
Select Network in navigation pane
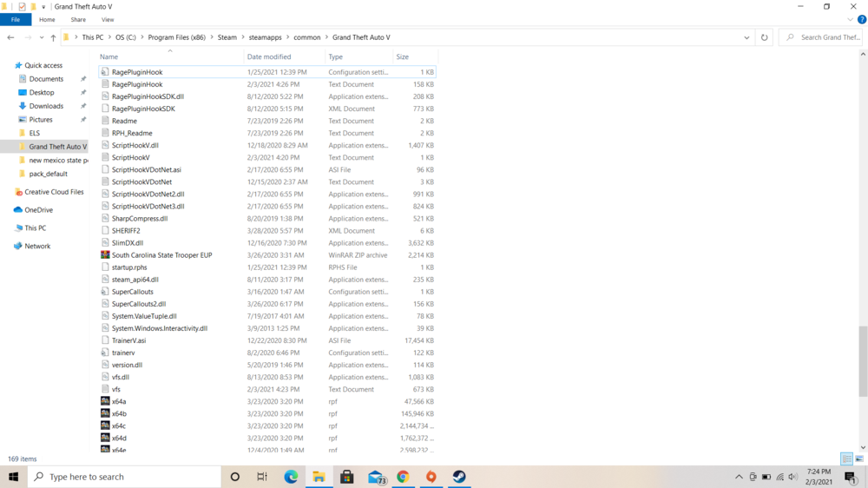point(37,246)
